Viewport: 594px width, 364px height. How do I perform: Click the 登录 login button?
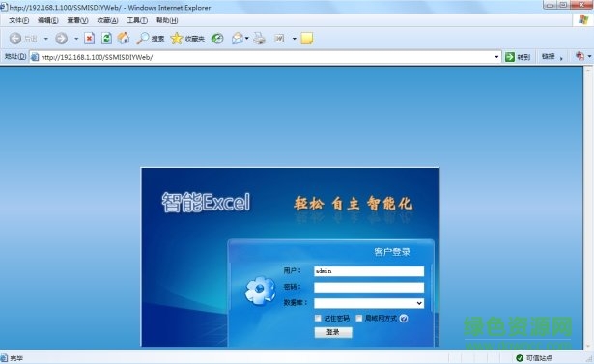(333, 332)
